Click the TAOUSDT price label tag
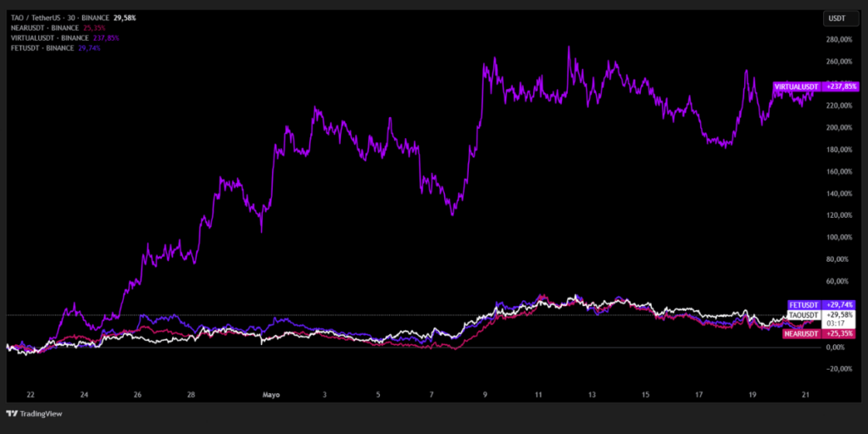Image resolution: width=868 pixels, height=434 pixels. click(804, 315)
